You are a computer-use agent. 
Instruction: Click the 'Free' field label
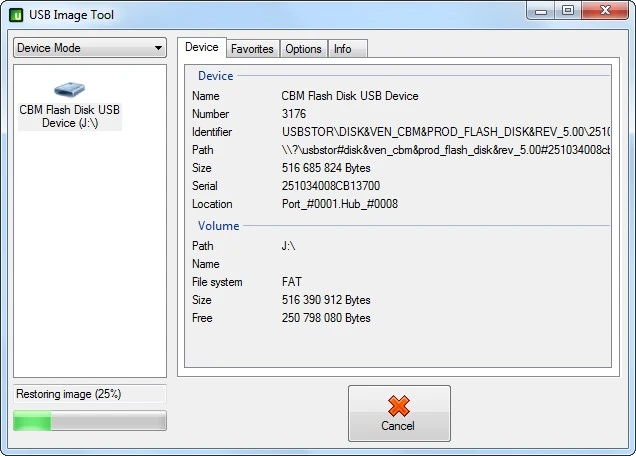coord(202,318)
